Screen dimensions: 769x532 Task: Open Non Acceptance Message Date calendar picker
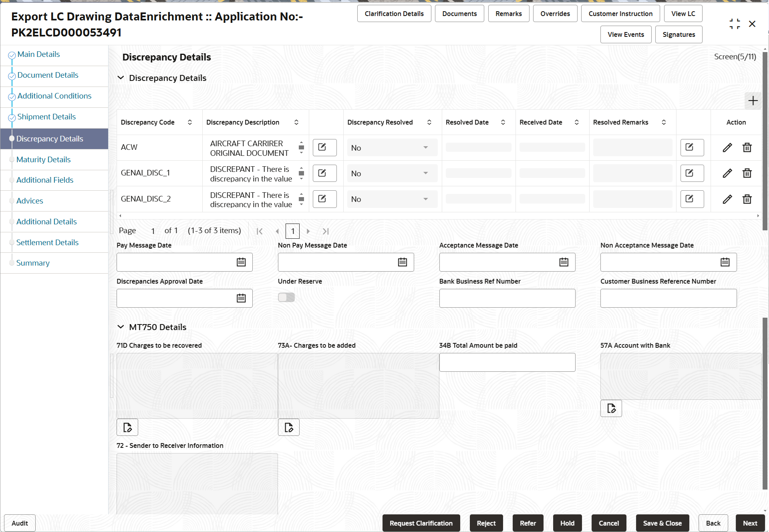(x=725, y=262)
